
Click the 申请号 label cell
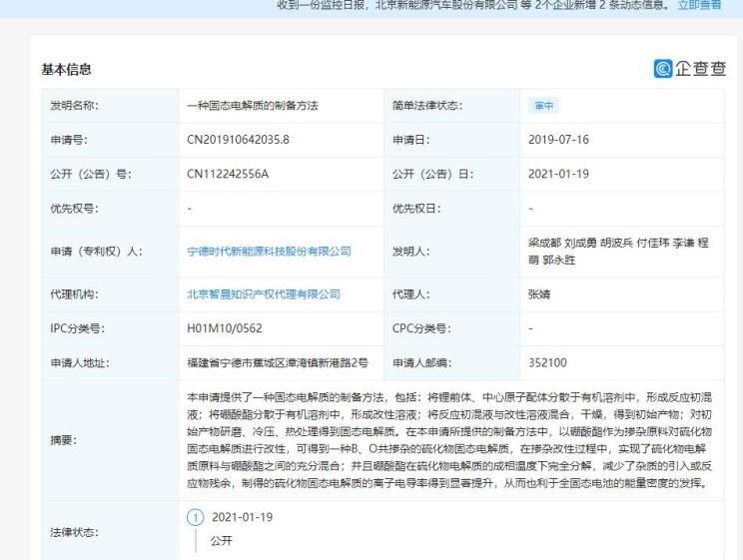pyautogui.click(x=110, y=140)
